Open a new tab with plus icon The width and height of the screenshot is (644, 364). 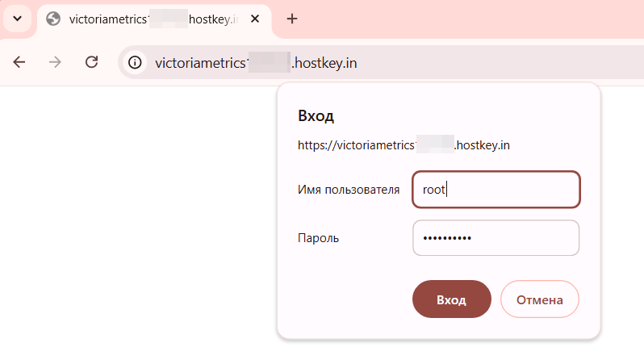click(292, 19)
